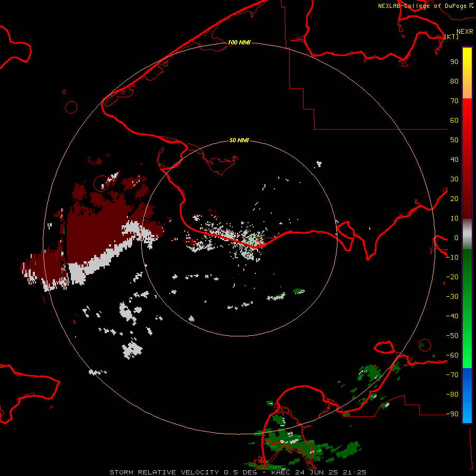Viewport: 476px width, 476px height.
Task: Click the -20 value on velocity scale
Action: tap(452, 277)
